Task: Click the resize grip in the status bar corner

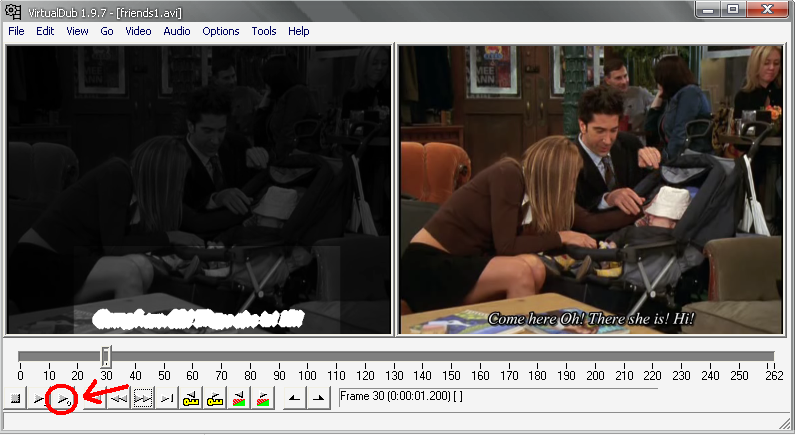Action: (x=785, y=424)
